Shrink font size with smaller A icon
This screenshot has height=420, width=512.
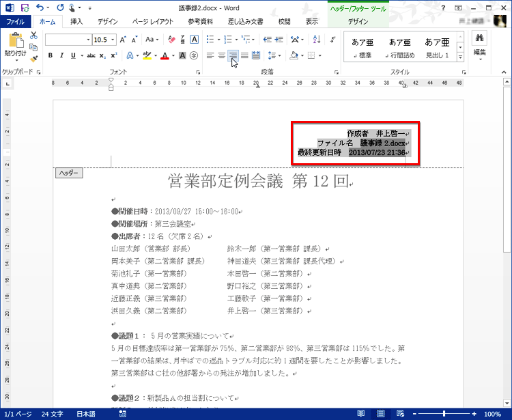pos(134,40)
